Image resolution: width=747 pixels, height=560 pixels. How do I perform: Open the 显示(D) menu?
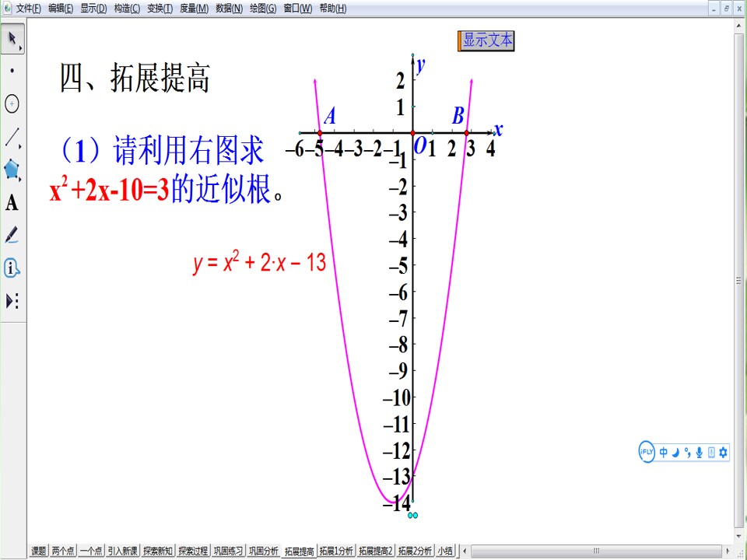[93, 8]
